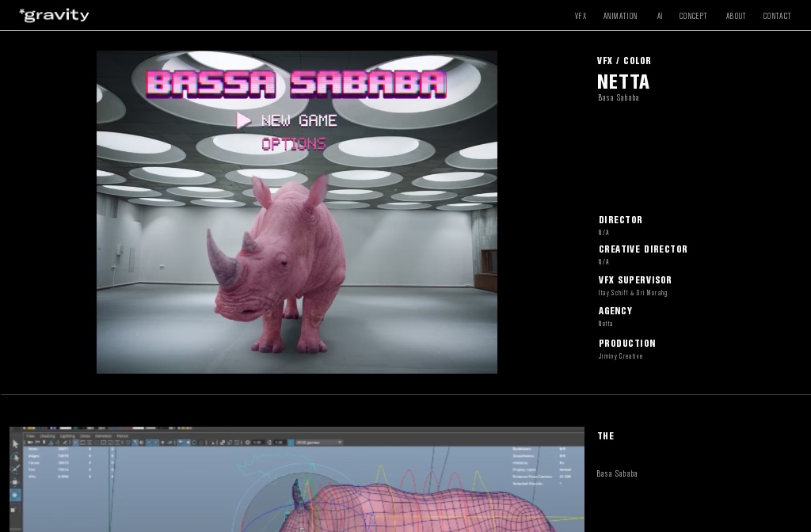Go to the ANIMATION section
811x532 pixels.
click(620, 16)
